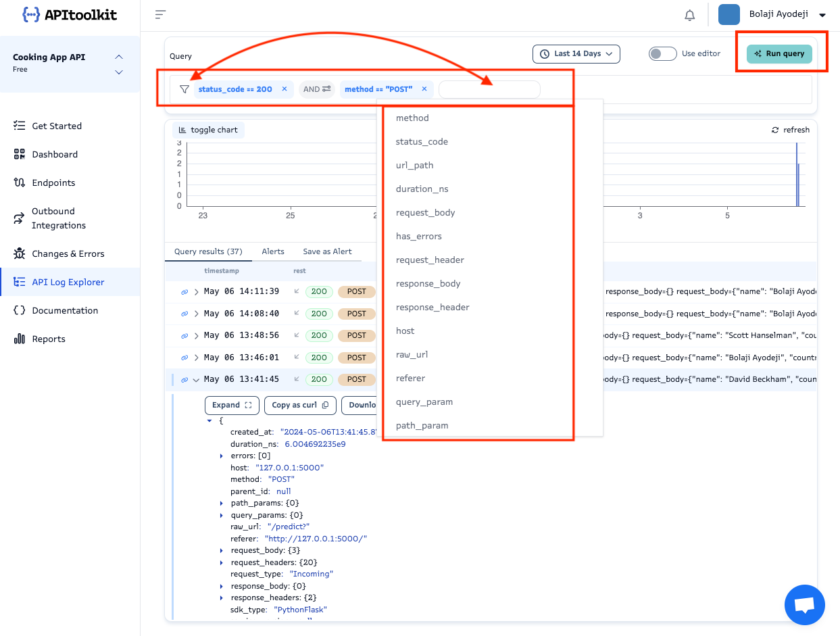This screenshot has height=636, width=840.
Task: Open the Endpoints section
Action: pyautogui.click(x=53, y=182)
